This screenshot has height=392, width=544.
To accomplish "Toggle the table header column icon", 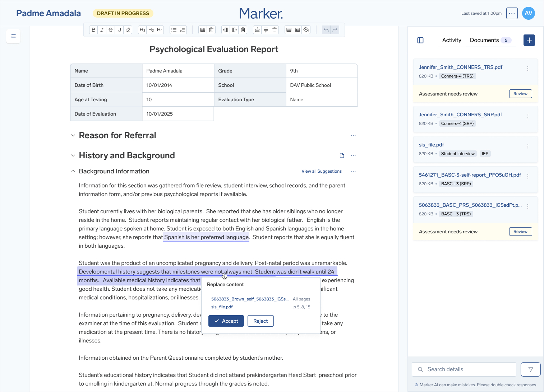I will [x=298, y=30].
